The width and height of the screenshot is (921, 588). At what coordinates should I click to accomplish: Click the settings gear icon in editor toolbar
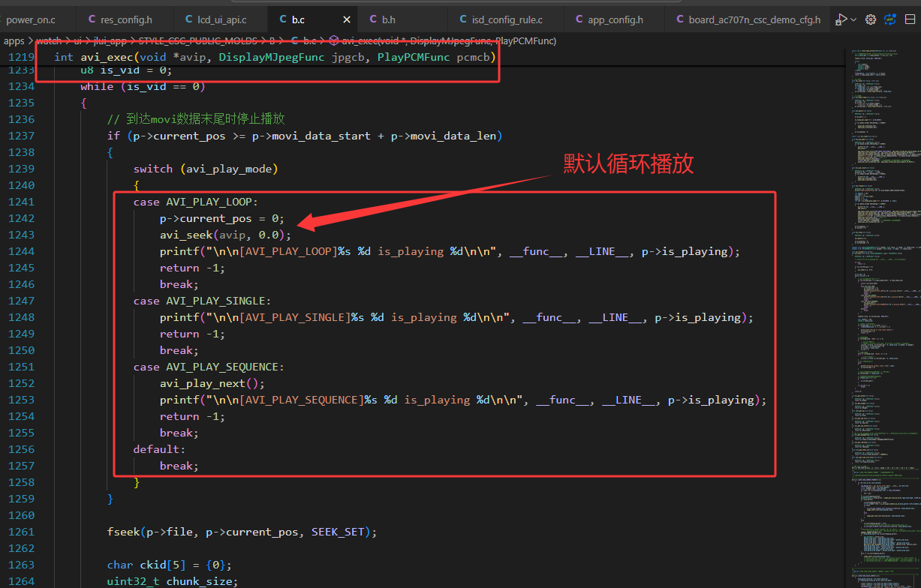871,19
